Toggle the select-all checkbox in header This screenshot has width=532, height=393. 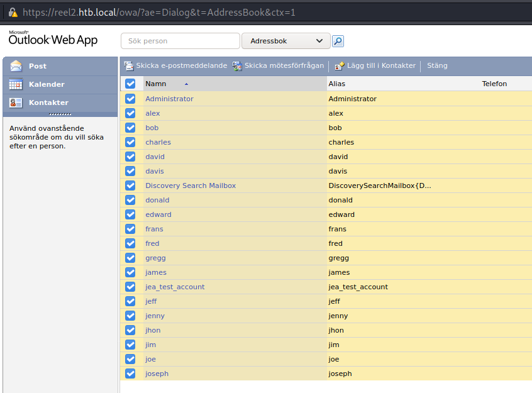coord(130,84)
